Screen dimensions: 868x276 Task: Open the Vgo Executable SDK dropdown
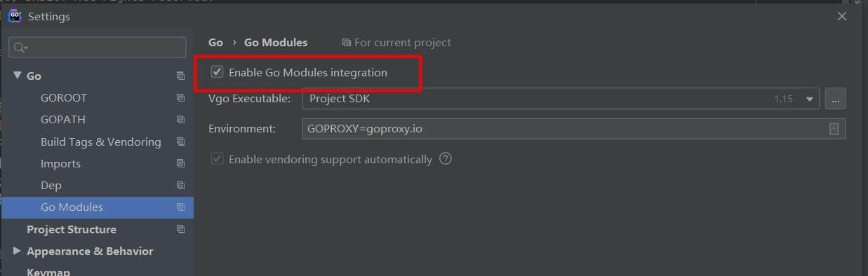pyautogui.click(x=561, y=99)
